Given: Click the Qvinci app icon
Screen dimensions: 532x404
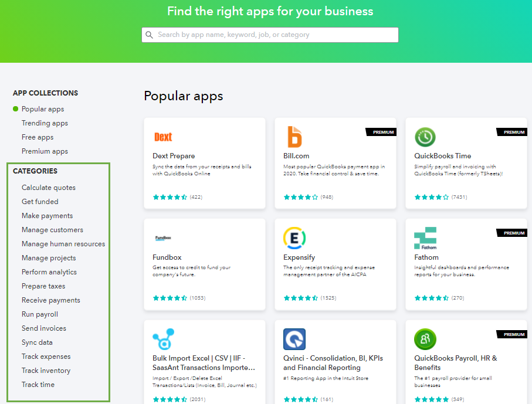Looking at the screenshot, I should coord(294,339).
